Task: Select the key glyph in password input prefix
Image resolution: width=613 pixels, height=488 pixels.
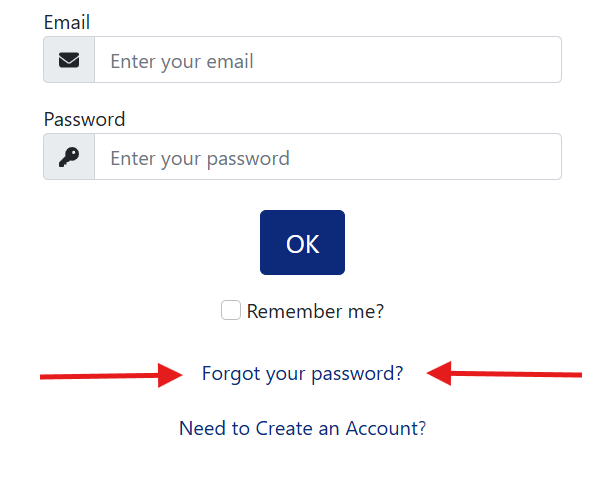Action: (x=69, y=158)
